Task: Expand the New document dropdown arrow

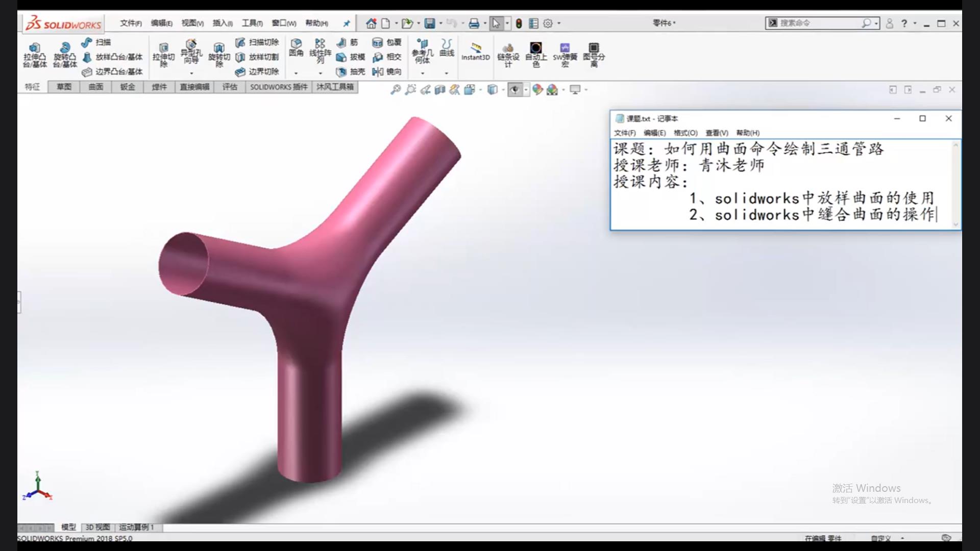Action: coord(396,23)
